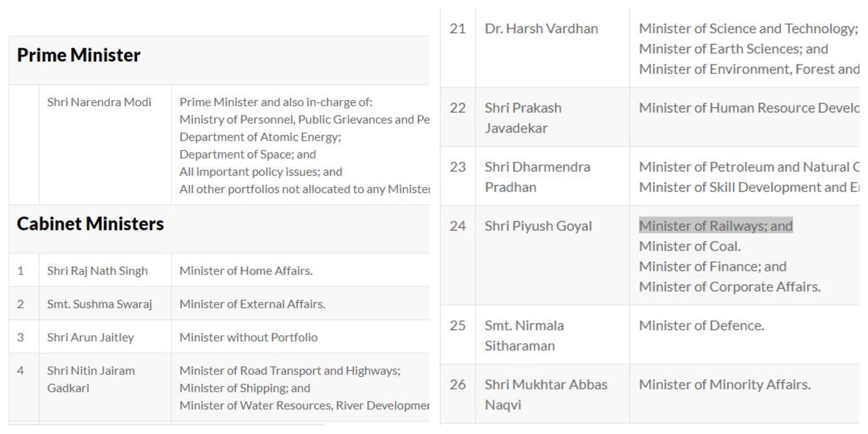Select the Shri Arun Jaitley entry

[90, 337]
